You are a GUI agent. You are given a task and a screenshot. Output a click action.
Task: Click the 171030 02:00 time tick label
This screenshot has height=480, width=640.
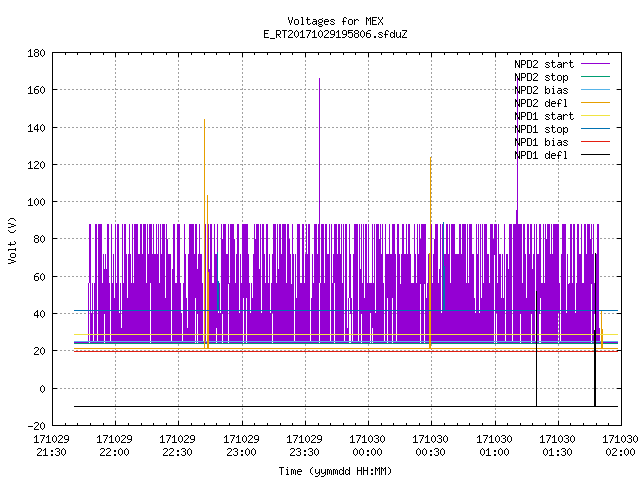click(x=620, y=446)
